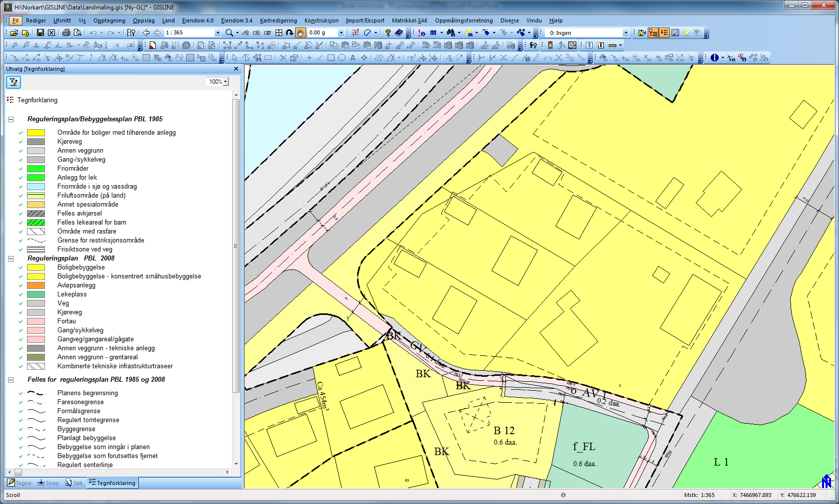Toggle checkmark for Felles avkjørsel
Viewport: 839px width, 504px height.
(20, 214)
